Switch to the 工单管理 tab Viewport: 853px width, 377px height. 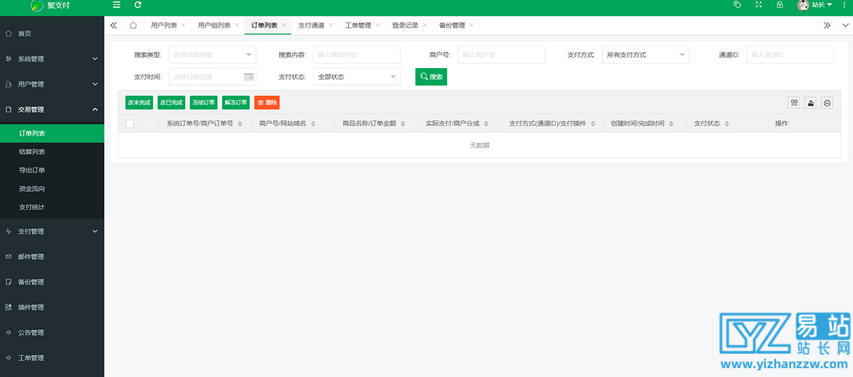358,25
